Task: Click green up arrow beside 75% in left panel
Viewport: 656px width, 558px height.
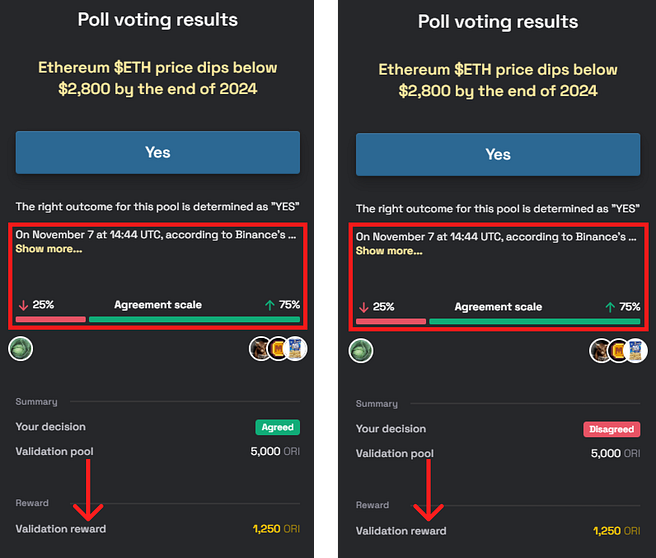Action: click(270, 305)
